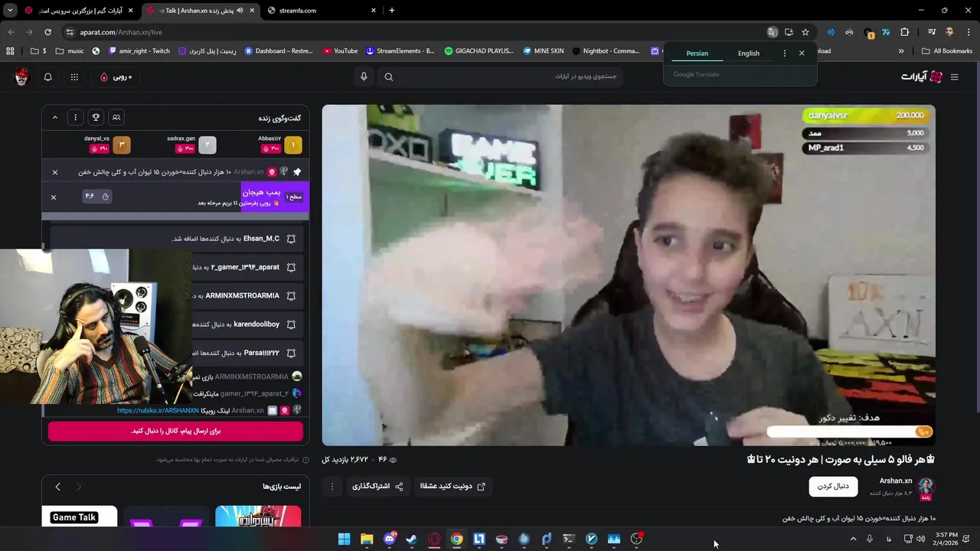Open the chat leaderboard trophy icon
Screen dimensions: 980x551
coord(96,117)
